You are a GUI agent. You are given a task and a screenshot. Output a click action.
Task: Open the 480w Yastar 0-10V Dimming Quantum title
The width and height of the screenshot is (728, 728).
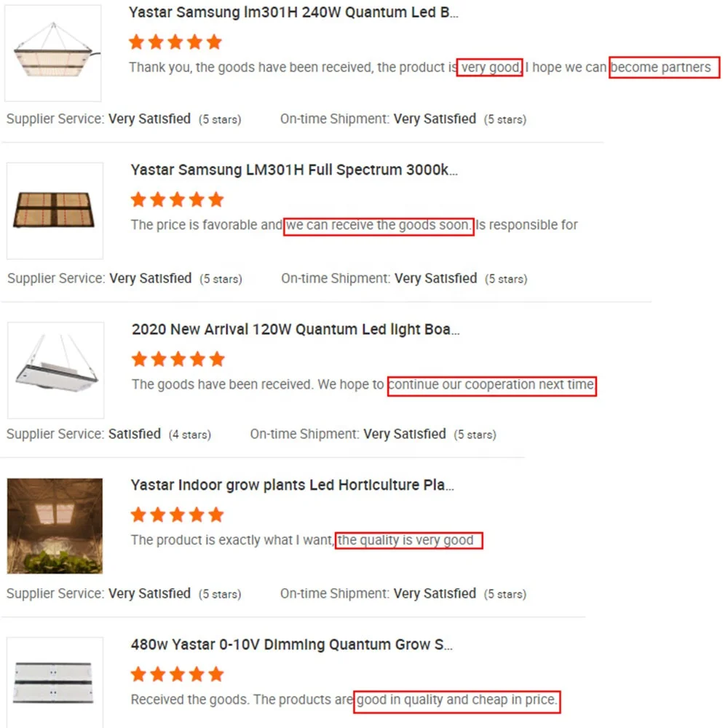point(293,645)
